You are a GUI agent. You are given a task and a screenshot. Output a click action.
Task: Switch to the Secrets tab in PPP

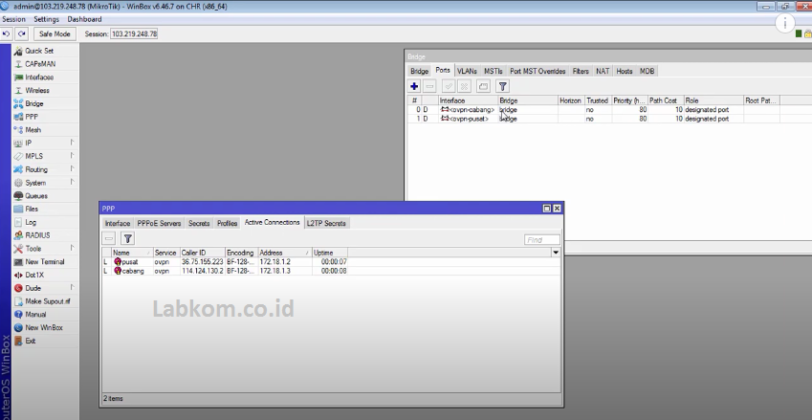(199, 223)
